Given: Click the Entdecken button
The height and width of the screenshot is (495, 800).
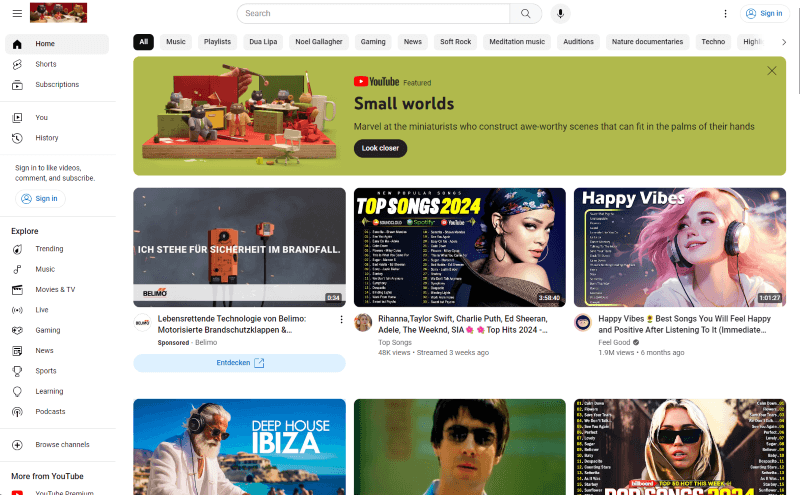Looking at the screenshot, I should tap(239, 363).
